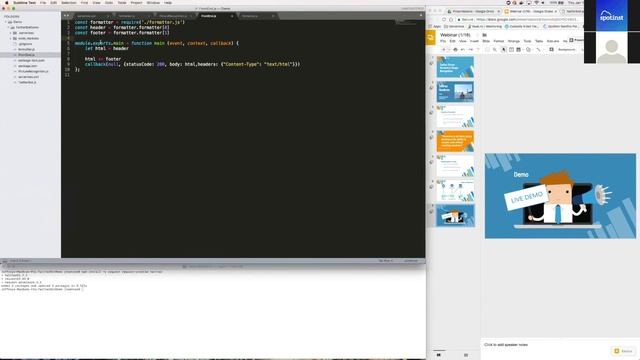Open Sublime tab list dropdown at right

(421, 16)
